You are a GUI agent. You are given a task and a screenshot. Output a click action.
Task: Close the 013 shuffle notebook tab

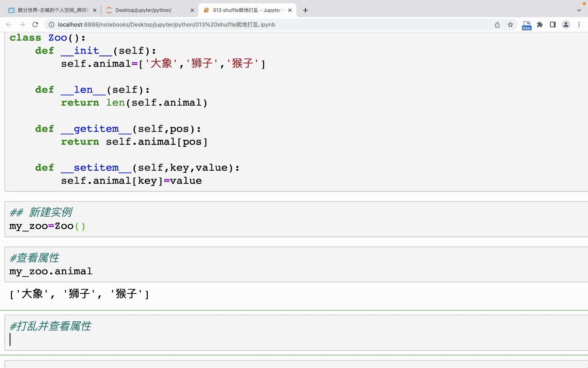(x=290, y=10)
